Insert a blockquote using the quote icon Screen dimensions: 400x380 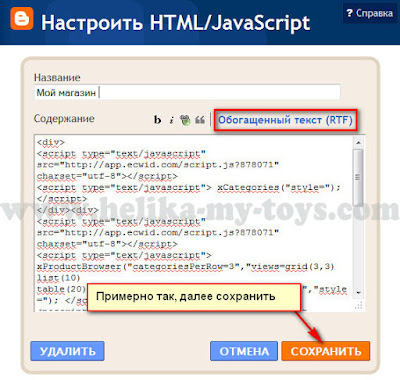pyautogui.click(x=200, y=119)
